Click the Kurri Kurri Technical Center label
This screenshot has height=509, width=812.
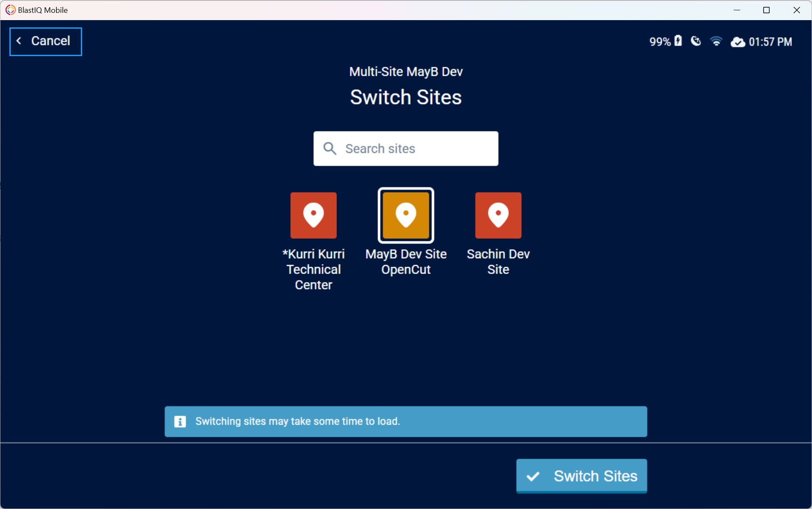pos(313,269)
